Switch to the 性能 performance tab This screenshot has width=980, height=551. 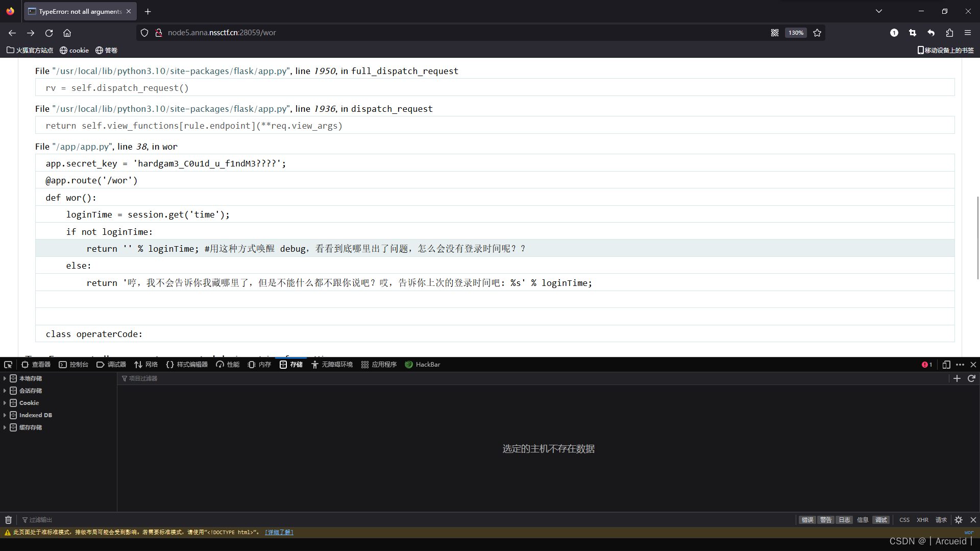pyautogui.click(x=228, y=365)
